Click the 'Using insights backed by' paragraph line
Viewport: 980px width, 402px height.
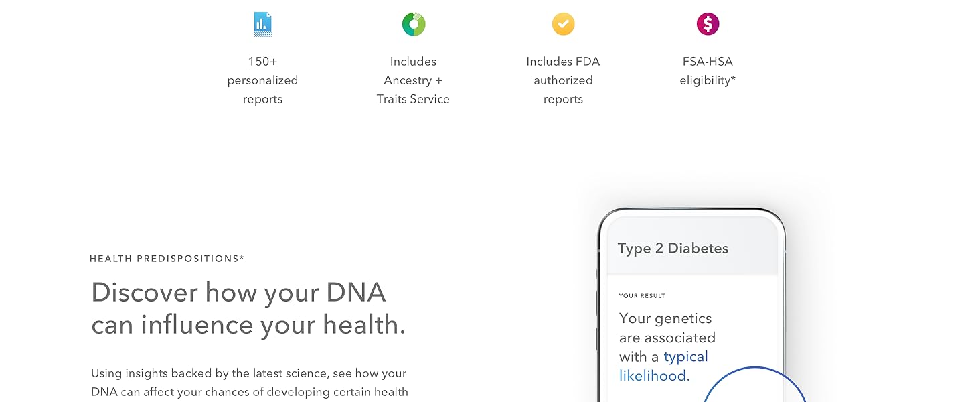[x=248, y=373]
